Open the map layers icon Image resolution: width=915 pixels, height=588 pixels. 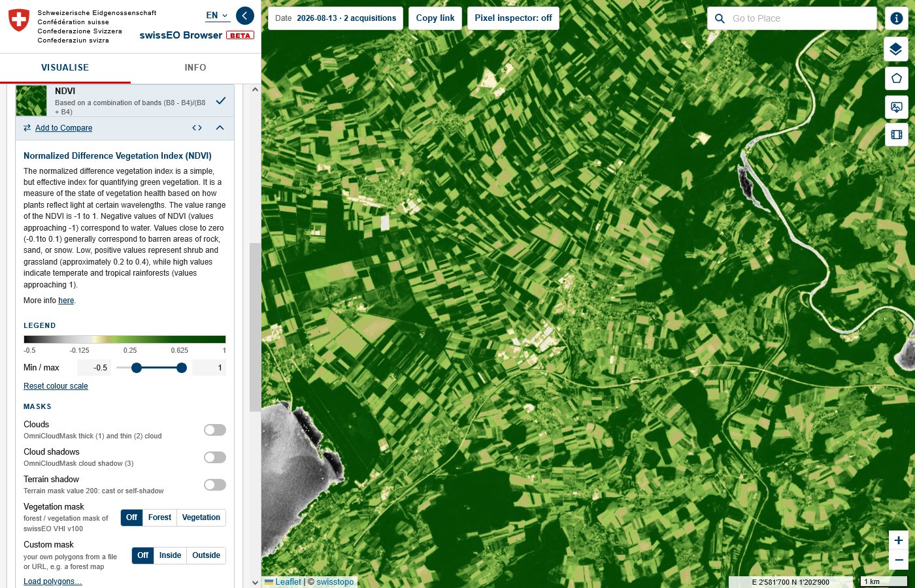pos(897,49)
